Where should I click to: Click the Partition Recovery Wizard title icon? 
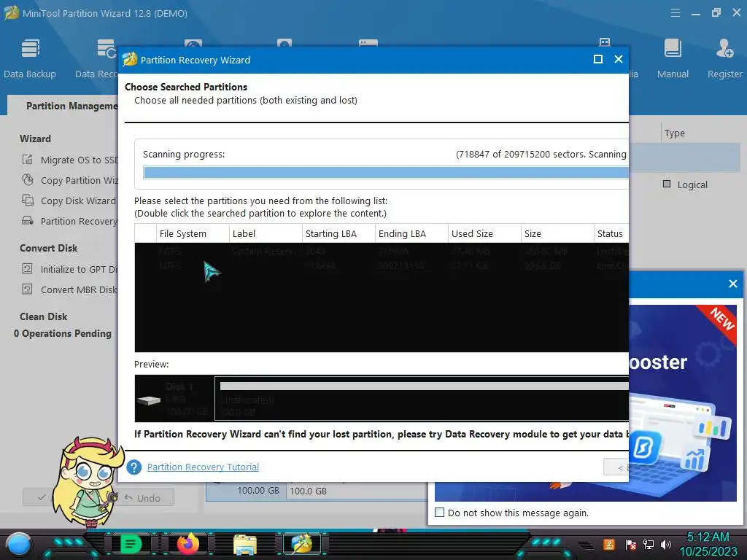point(130,60)
